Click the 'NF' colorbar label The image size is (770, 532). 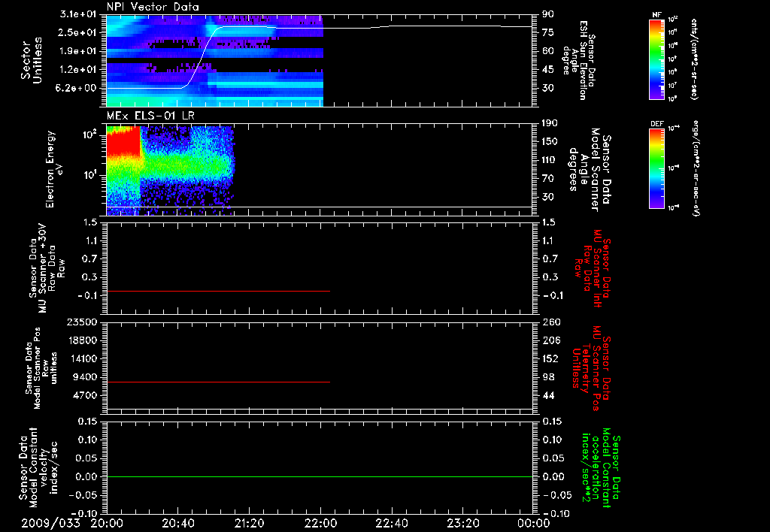(656, 15)
